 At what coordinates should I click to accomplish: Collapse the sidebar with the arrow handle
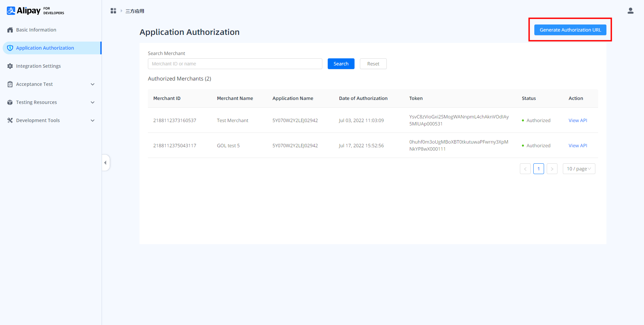click(x=105, y=163)
